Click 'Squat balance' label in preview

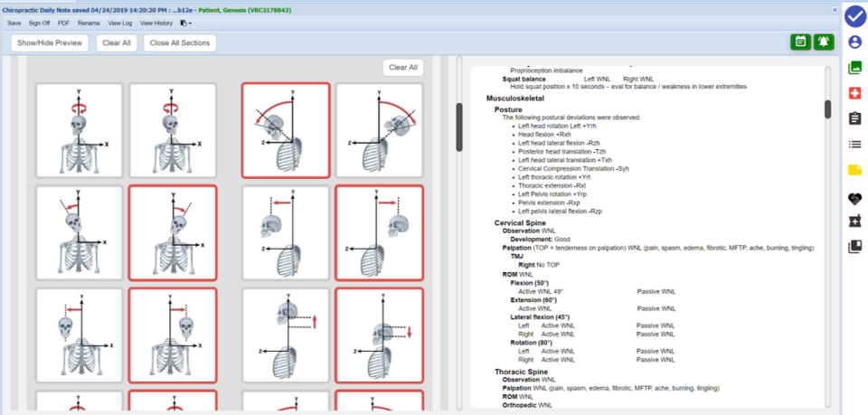[x=524, y=80]
